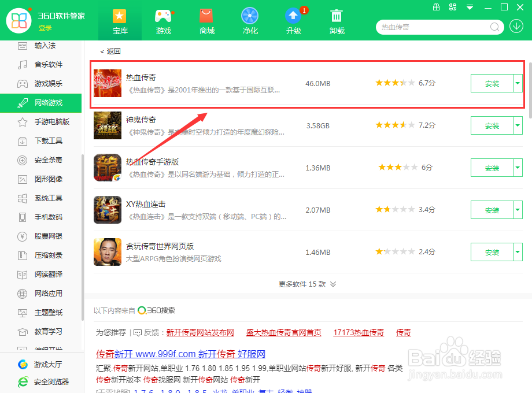Click the 360软件管家 logo icon

tap(19, 20)
